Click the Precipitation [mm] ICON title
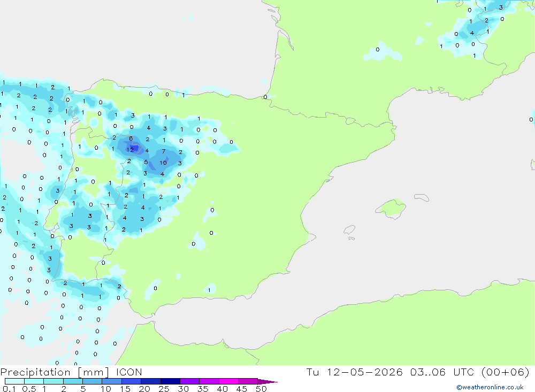Image resolution: width=535 pixels, height=392 pixels. click(71, 372)
